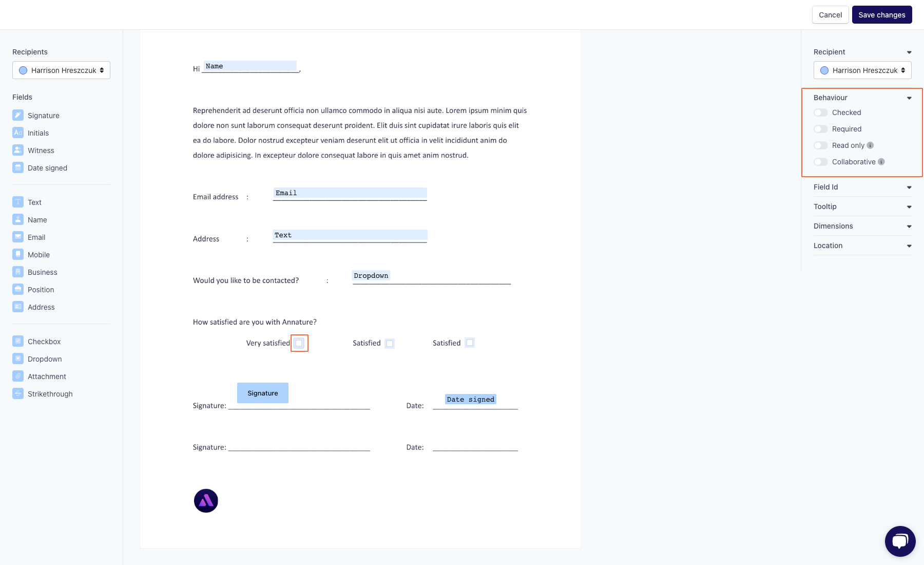Open the Dimensions section
The image size is (924, 565).
click(909, 226)
